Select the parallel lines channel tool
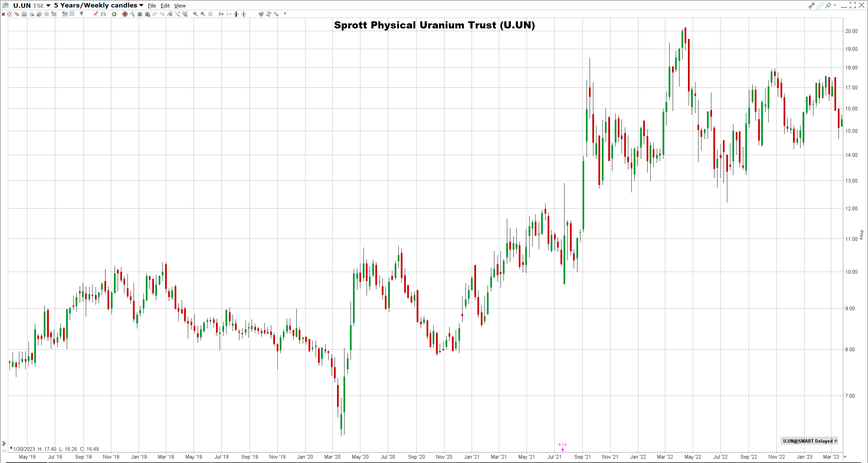 [x=185, y=14]
